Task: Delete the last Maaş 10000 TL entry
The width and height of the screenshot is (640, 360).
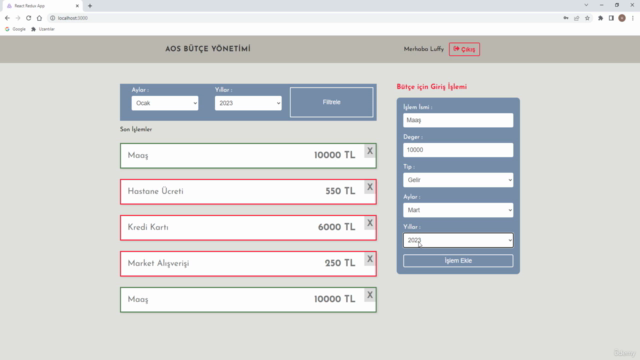Action: click(x=370, y=295)
